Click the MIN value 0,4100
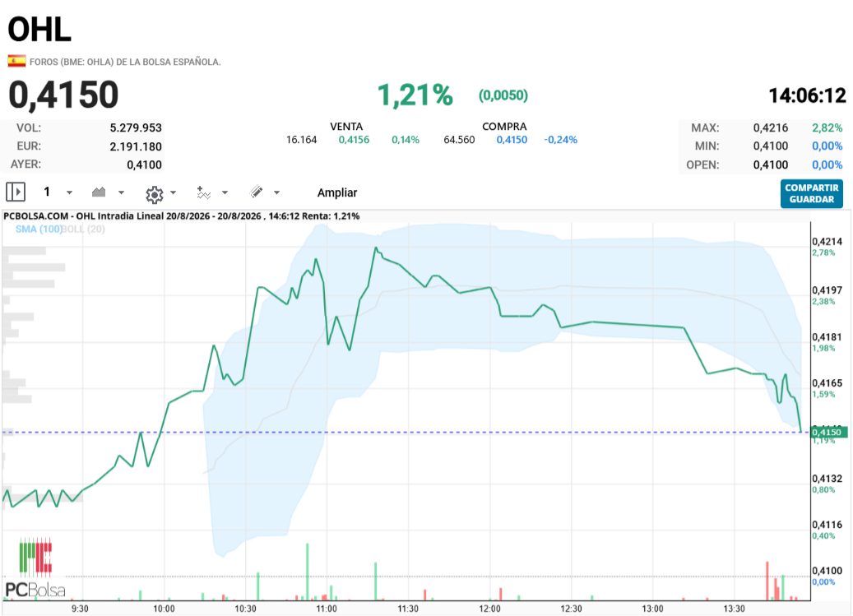The width and height of the screenshot is (853, 616). point(770,146)
